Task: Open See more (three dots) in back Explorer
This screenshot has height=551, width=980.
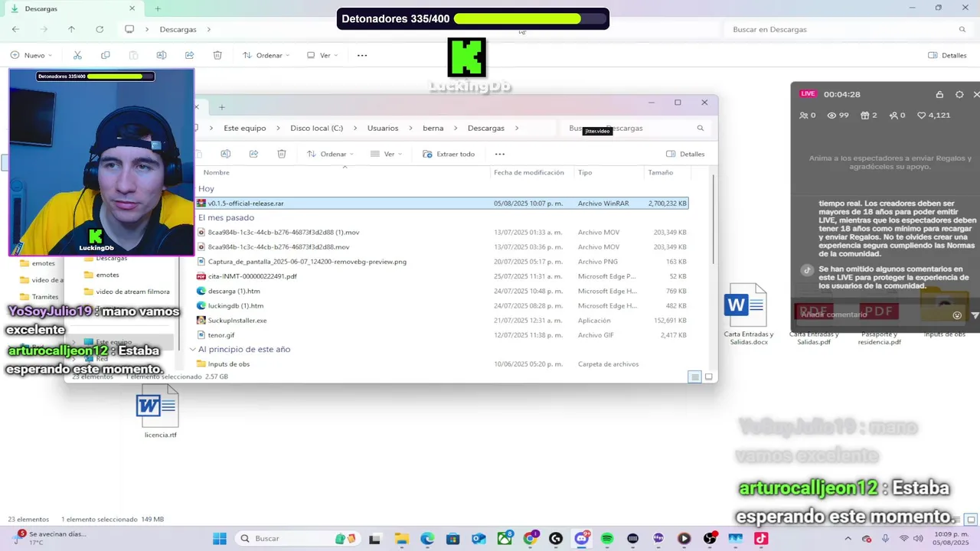Action: tap(362, 55)
